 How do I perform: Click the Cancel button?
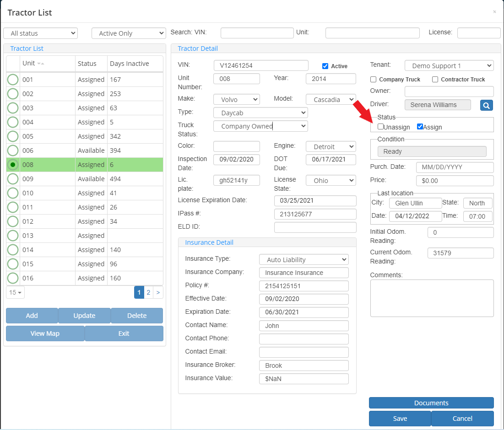(462, 419)
